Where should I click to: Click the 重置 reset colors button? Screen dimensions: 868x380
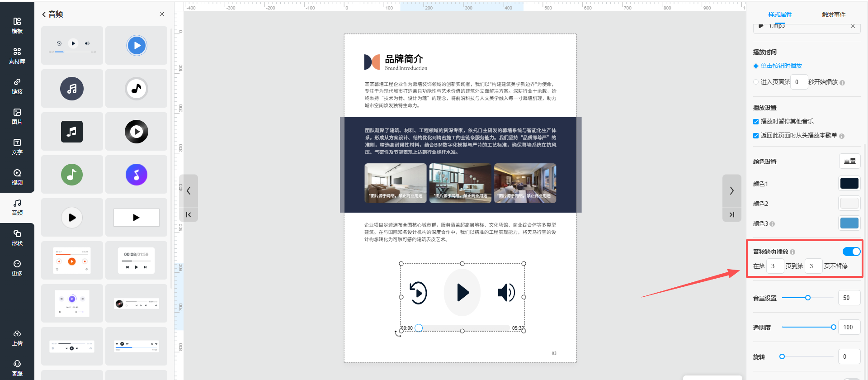tap(849, 161)
